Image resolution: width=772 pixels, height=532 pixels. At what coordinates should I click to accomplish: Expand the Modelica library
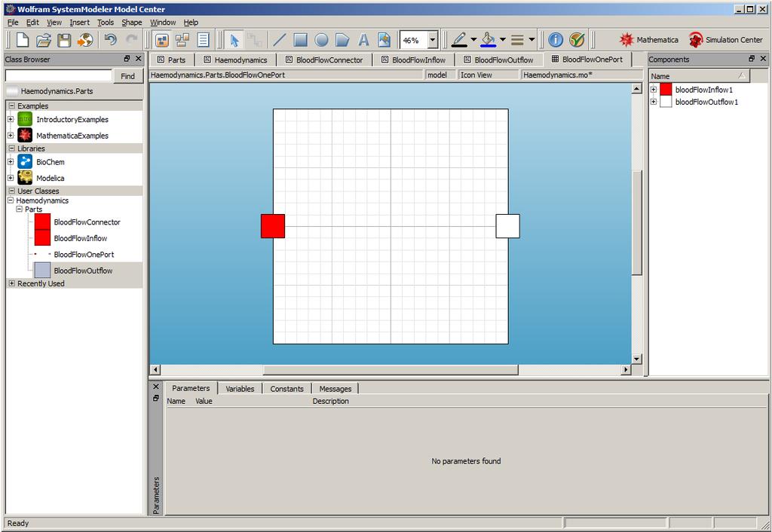tap(11, 178)
